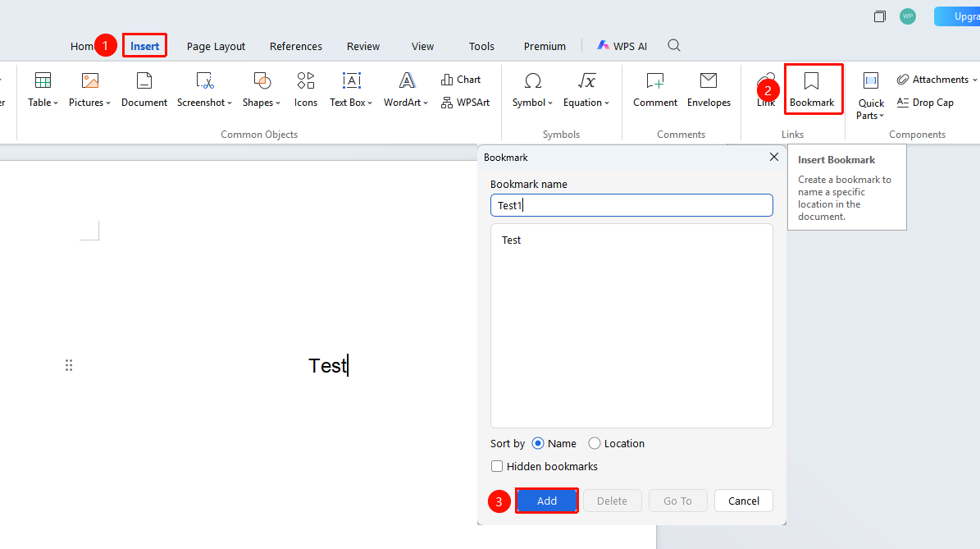Viewport: 980px width, 549px height.
Task: Open the Page Layout tab
Action: coord(216,46)
